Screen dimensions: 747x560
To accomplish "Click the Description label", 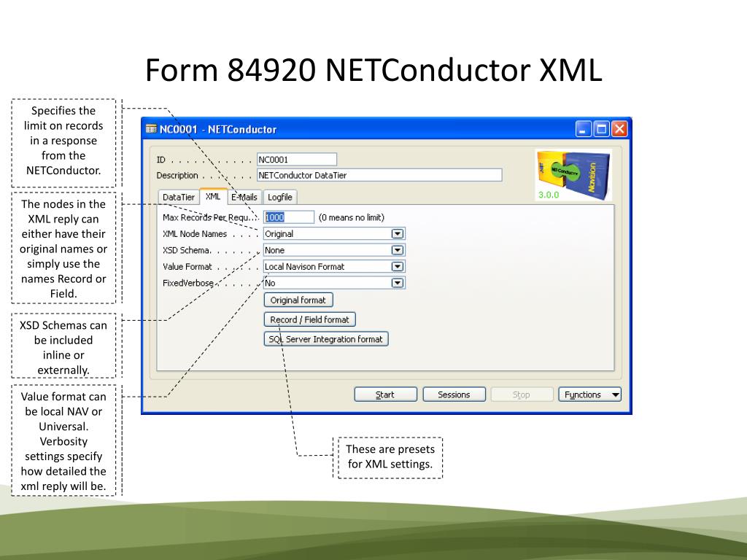I will pyautogui.click(x=177, y=175).
